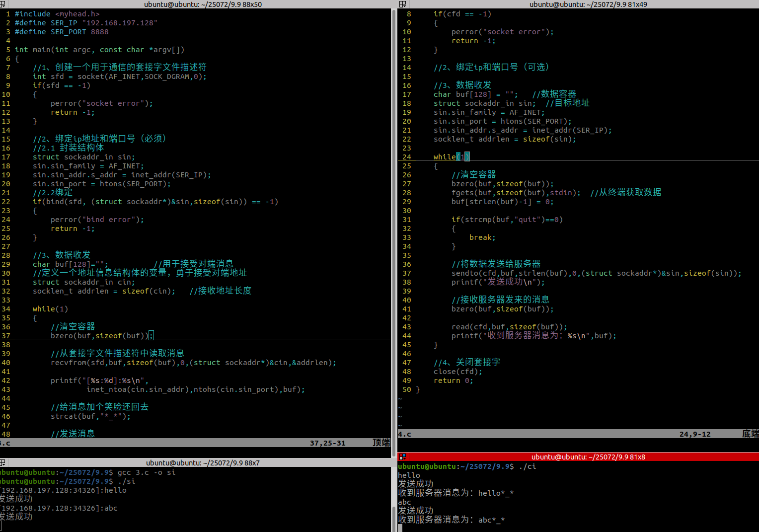759x532 pixels.
Task: Click 'int sfd = socket(AF_INET,SOCK_DGRAM,0);'
Action: tap(119, 76)
